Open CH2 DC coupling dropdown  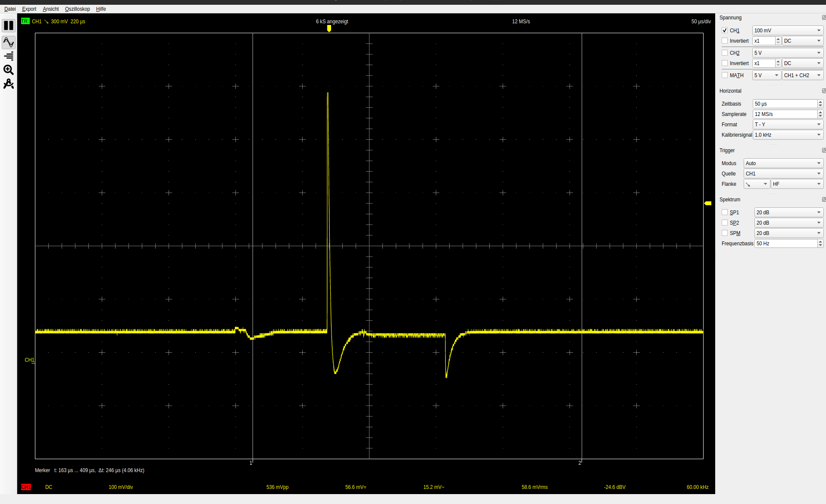point(803,63)
